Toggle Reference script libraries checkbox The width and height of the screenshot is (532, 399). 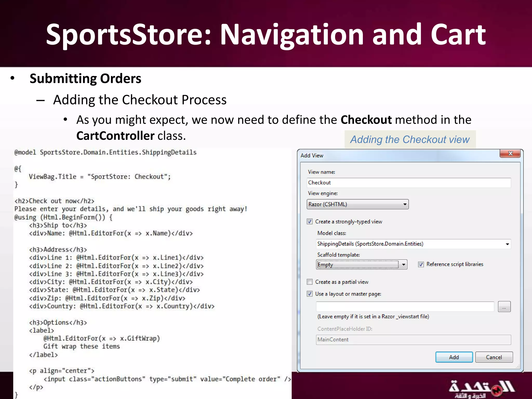pyautogui.click(x=421, y=264)
